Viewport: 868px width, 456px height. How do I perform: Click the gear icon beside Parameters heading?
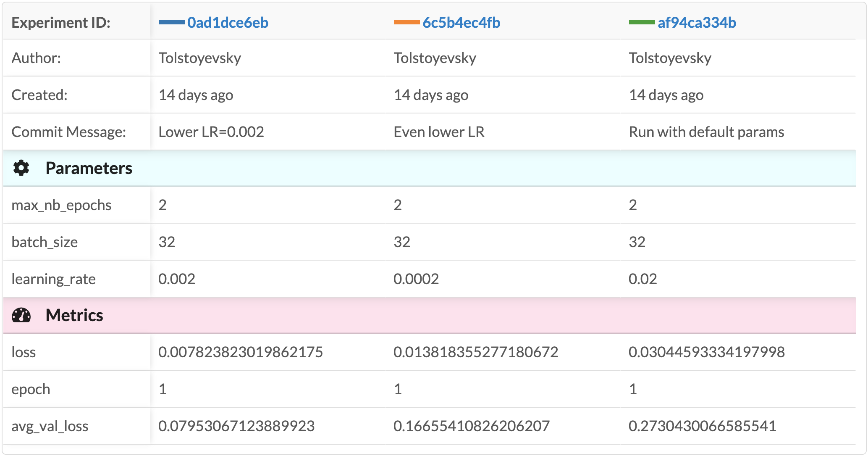[22, 168]
